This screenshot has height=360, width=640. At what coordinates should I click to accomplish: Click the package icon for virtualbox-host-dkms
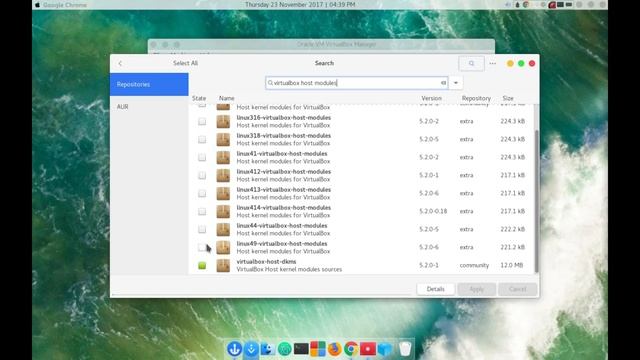click(223, 265)
